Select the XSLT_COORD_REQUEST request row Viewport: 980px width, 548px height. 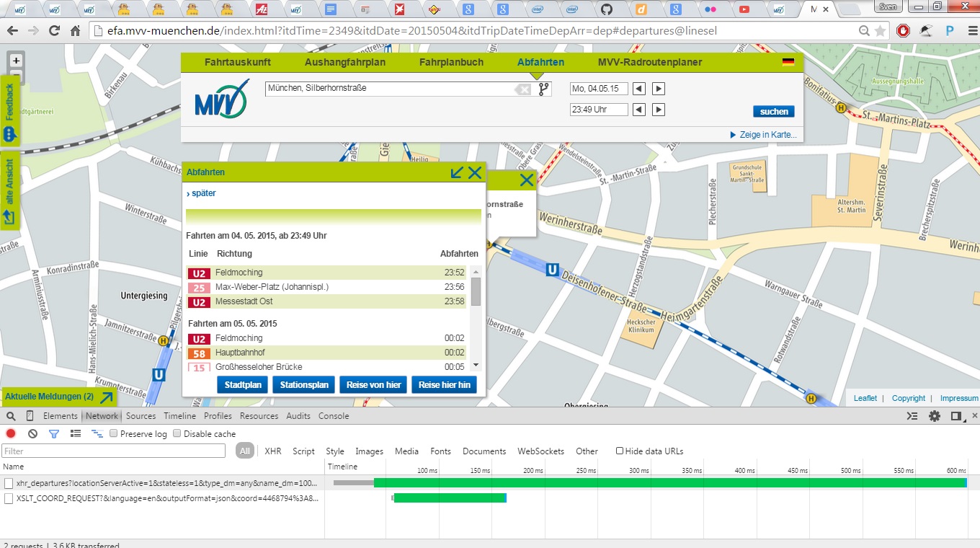click(x=163, y=498)
